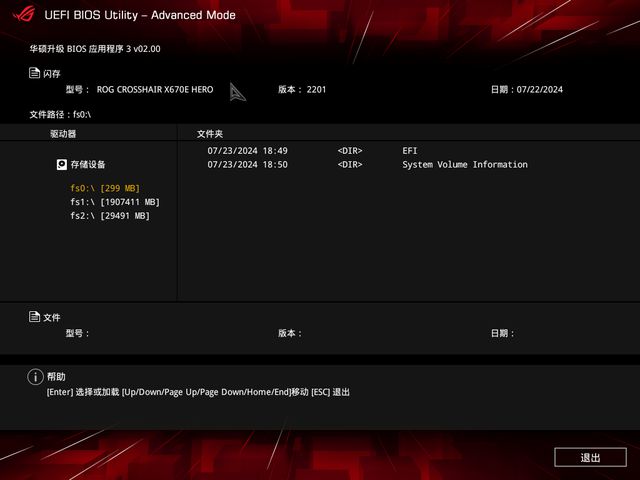Screen dimensions: 640x480
Task: Select drive fs2:\ [29491 MB]
Action: click(x=110, y=216)
